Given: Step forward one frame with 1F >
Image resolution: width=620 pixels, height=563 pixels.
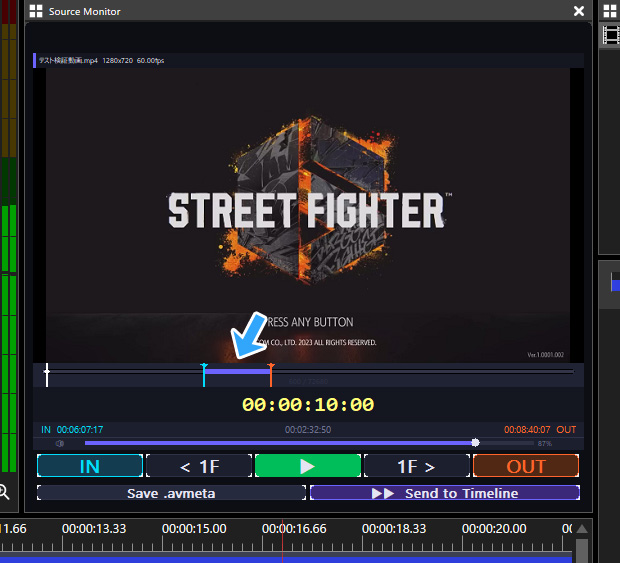Looking at the screenshot, I should 417,466.
